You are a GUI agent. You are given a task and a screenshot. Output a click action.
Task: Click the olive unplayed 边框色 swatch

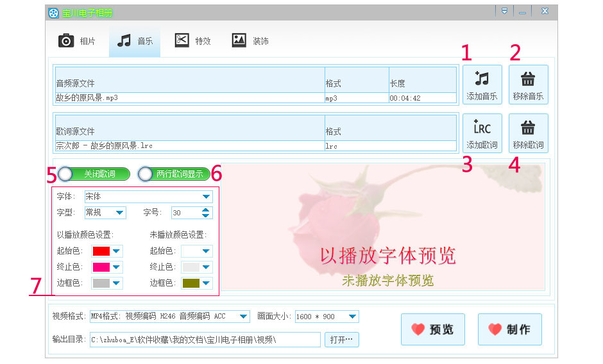191,283
